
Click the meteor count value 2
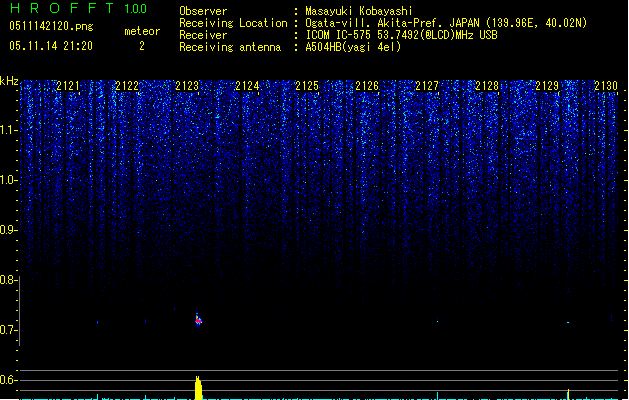(x=142, y=46)
